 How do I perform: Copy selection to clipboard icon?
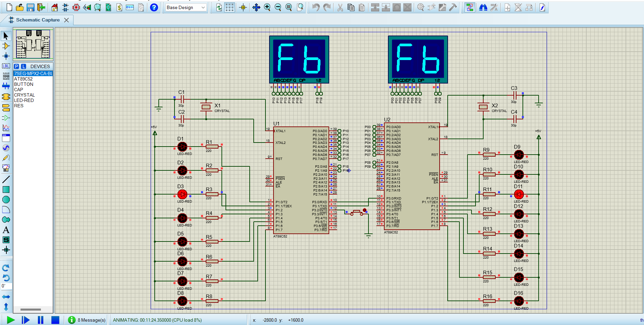pyautogui.click(x=351, y=7)
